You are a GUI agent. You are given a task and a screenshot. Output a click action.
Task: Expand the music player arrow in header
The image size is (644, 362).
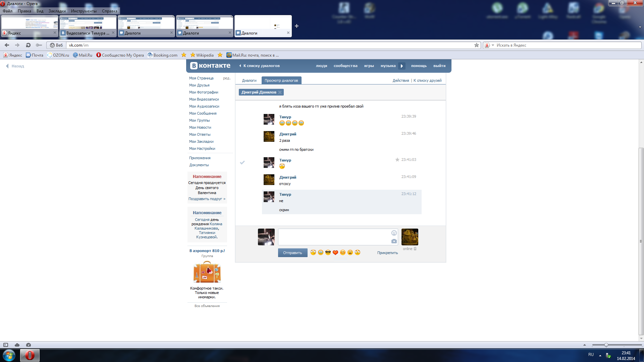[401, 66]
